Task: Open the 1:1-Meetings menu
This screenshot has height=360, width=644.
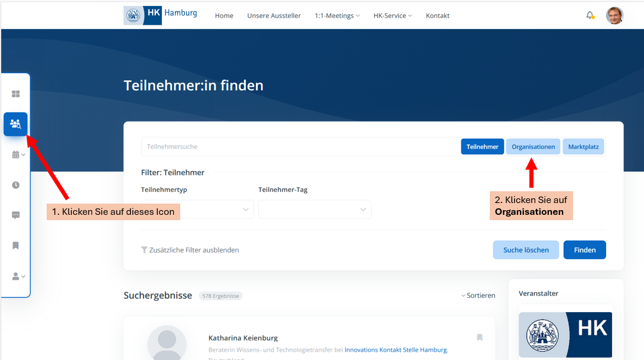Action: coord(337,15)
